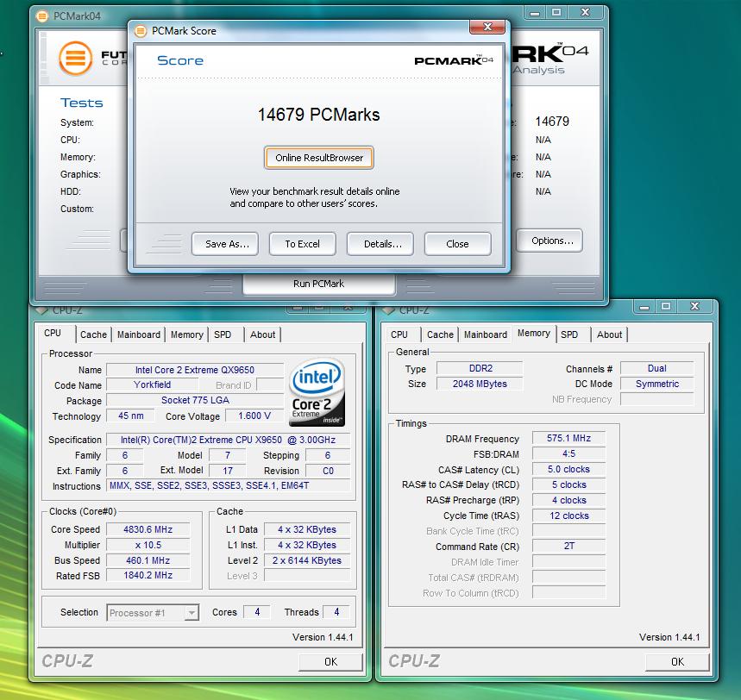Image resolution: width=741 pixels, height=700 pixels.
Task: Export the score To Excel
Action: pyautogui.click(x=303, y=244)
